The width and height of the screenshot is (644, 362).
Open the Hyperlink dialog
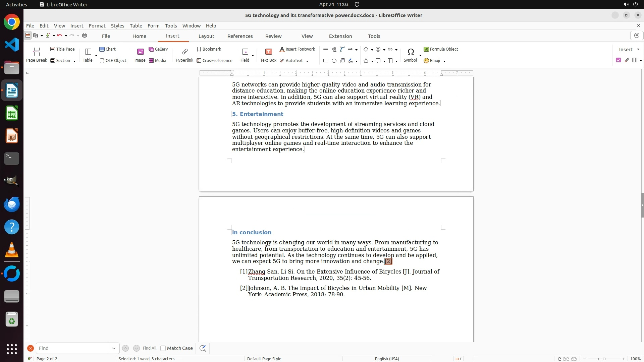coord(184,55)
